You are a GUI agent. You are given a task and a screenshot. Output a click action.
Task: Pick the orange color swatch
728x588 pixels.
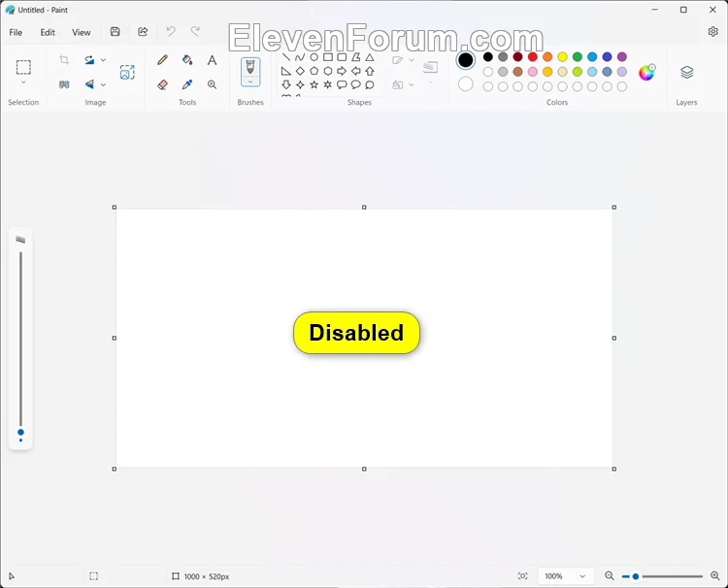pyautogui.click(x=547, y=56)
